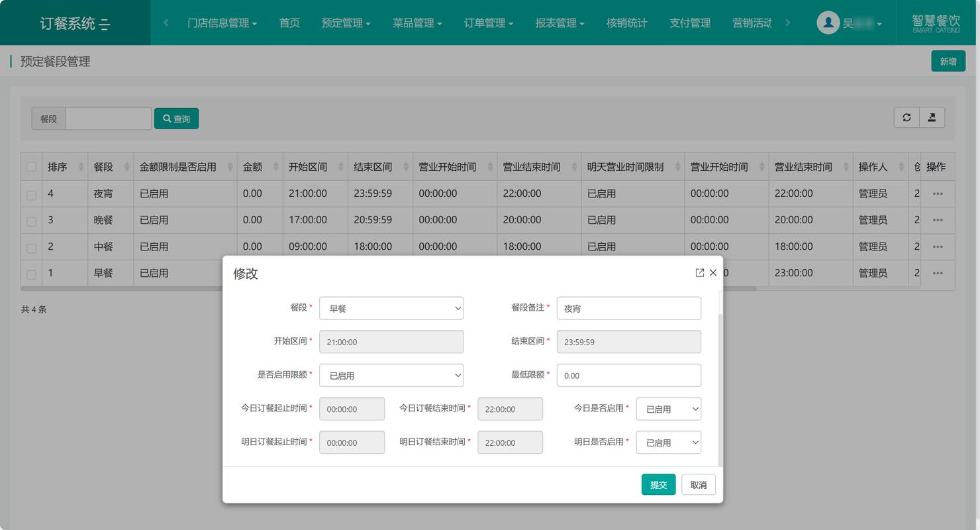Open the 是否启用限额 dropdown
This screenshot has width=980, height=530.
point(391,375)
